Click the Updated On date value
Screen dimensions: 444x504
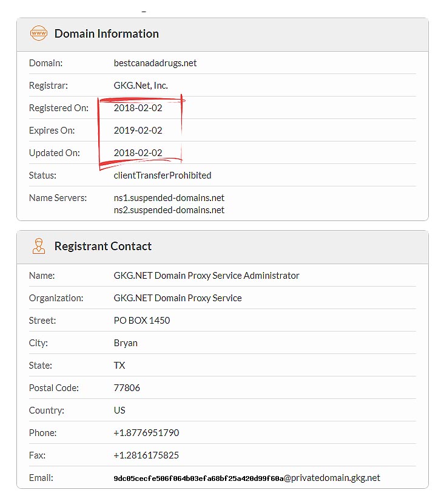coord(138,153)
